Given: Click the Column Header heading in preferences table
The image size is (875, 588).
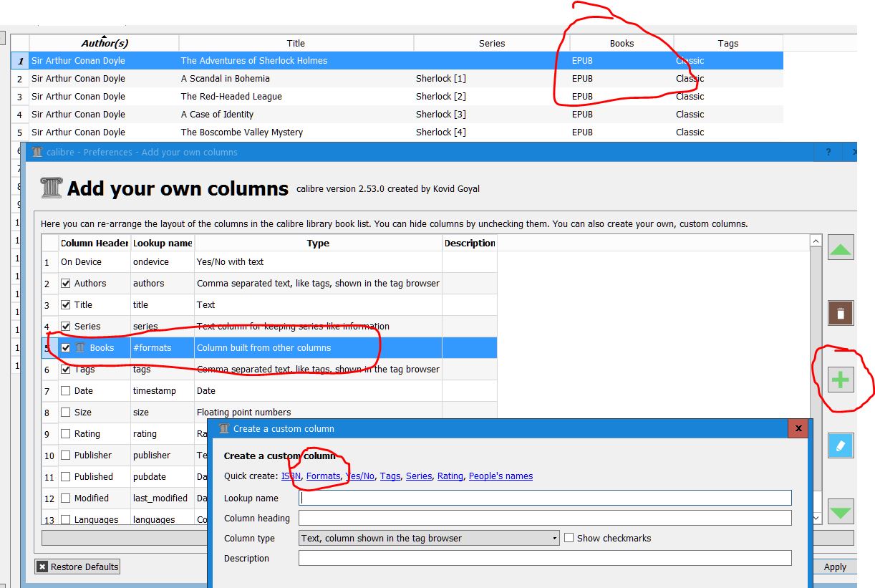Looking at the screenshot, I should (x=95, y=243).
